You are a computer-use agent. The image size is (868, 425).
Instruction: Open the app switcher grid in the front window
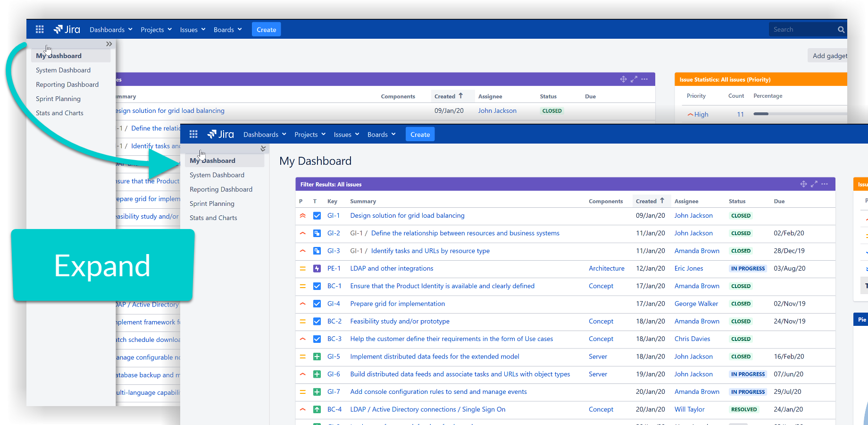pos(193,135)
